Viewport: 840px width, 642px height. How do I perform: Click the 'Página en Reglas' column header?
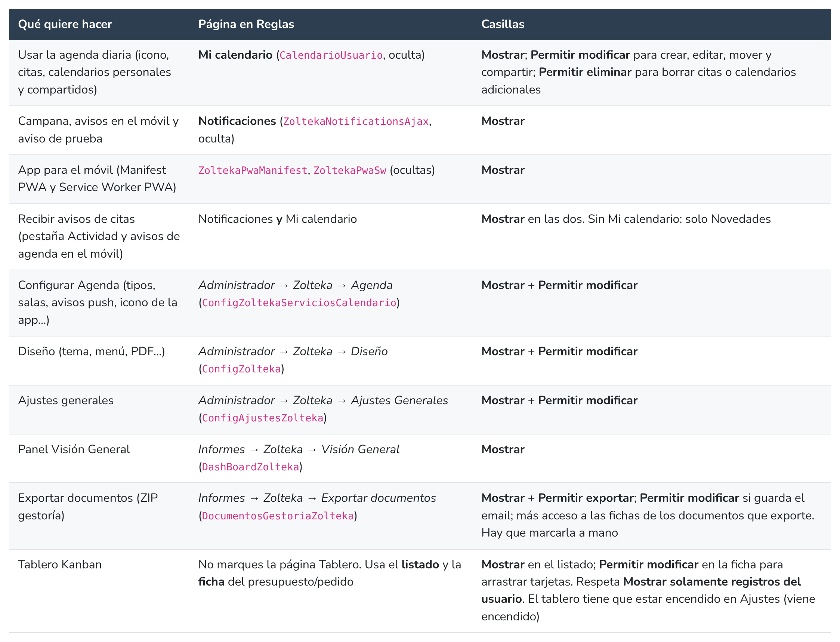246,24
